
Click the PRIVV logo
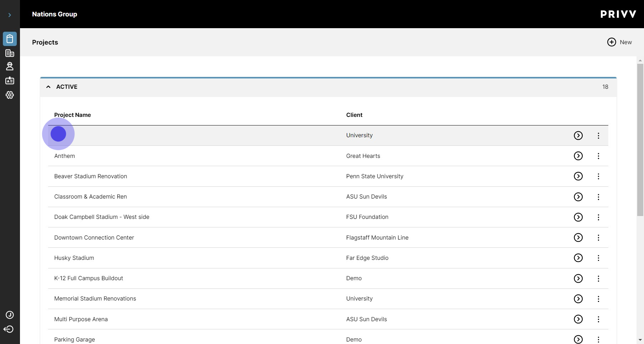click(x=618, y=14)
